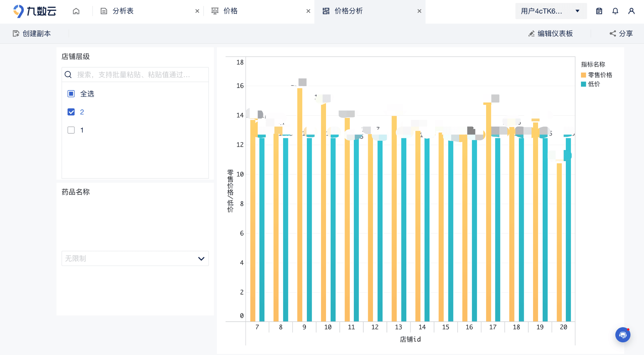Open the user profile icon
Image resolution: width=644 pixels, height=355 pixels.
tap(631, 11)
